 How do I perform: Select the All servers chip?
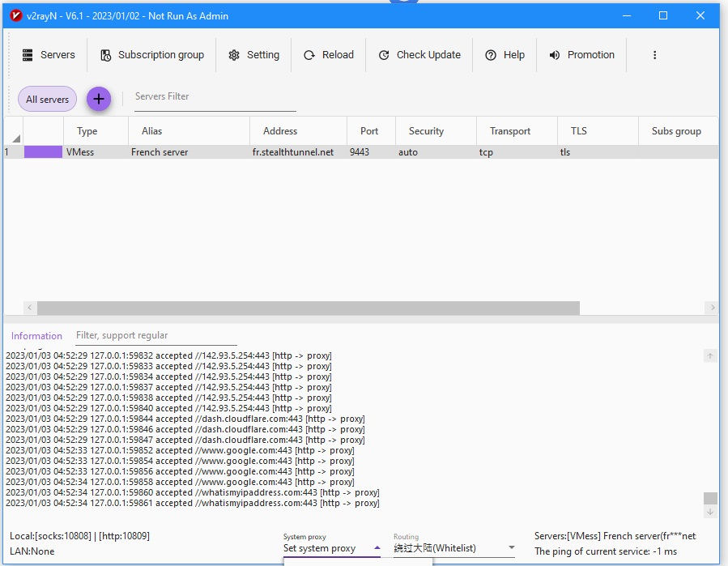tap(47, 100)
